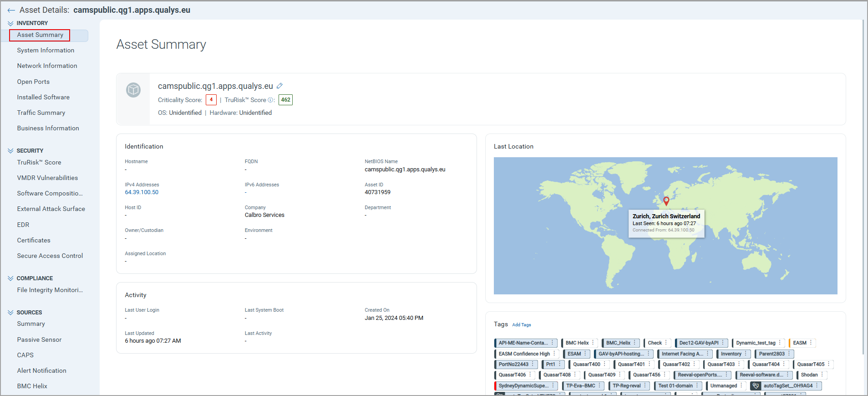The image size is (868, 396).
Task: Click the Software Composition sidebar item
Action: tap(50, 193)
